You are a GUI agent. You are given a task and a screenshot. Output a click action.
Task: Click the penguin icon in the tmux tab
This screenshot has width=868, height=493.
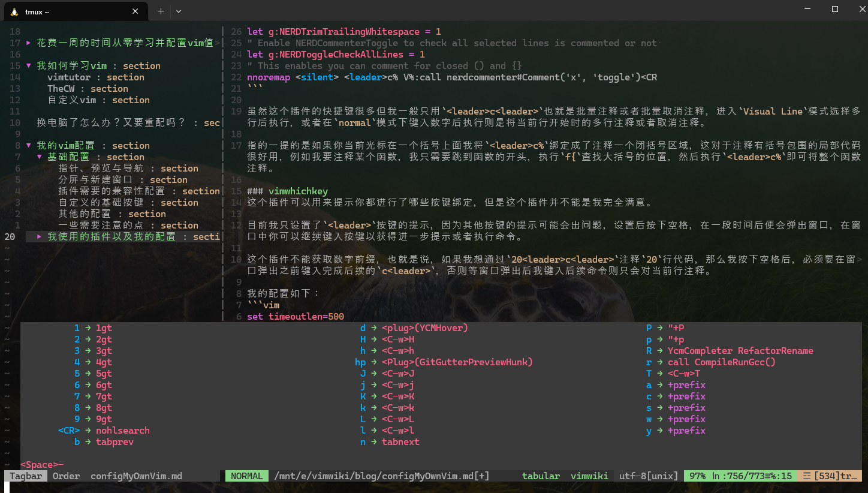point(14,11)
